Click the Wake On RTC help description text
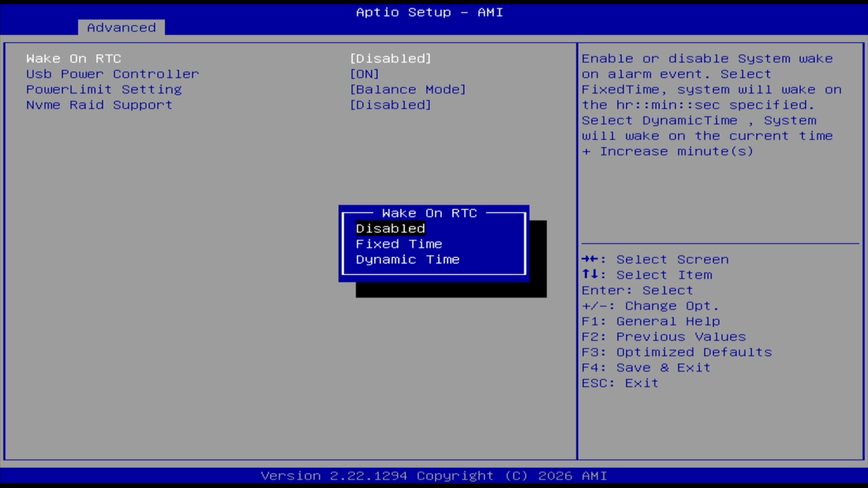Screen dimensions: 868x488 point(711,105)
